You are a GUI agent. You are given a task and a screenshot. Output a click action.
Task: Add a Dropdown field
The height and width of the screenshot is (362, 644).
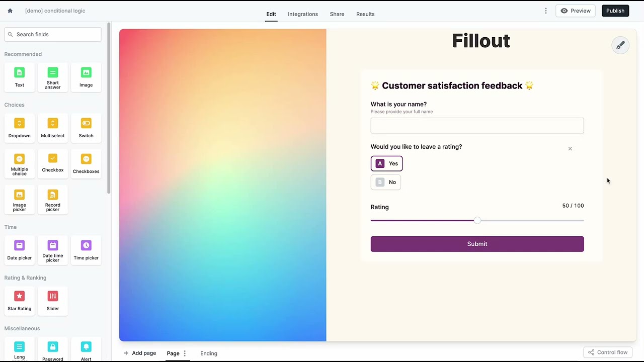point(19,128)
